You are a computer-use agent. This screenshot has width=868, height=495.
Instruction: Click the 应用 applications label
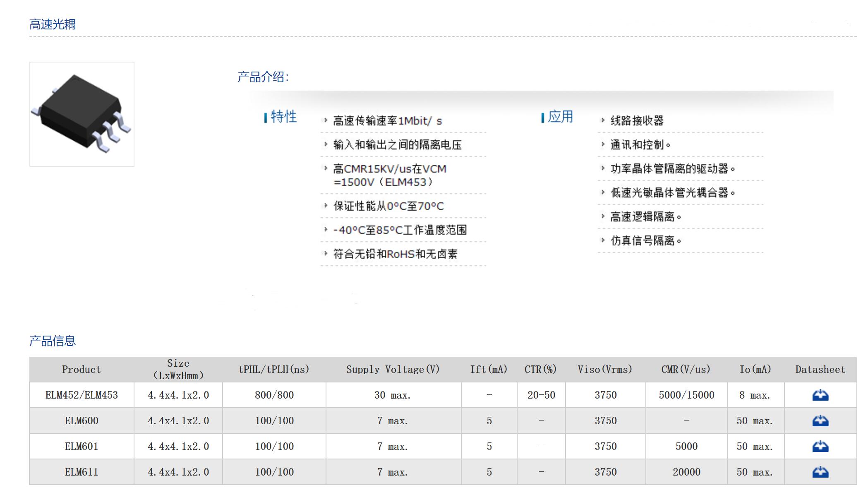click(x=560, y=117)
